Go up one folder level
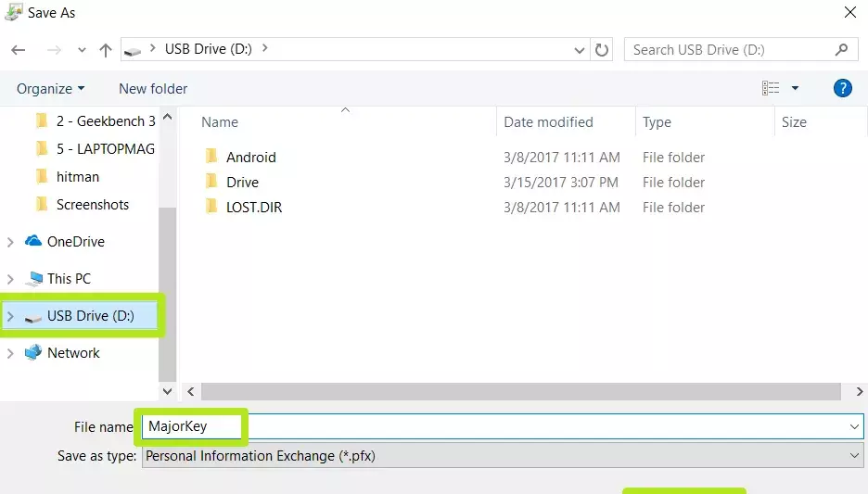The image size is (868, 494). coord(105,50)
